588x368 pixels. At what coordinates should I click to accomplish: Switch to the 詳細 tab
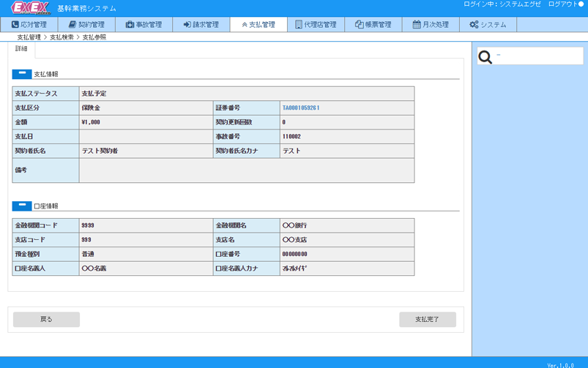click(21, 49)
